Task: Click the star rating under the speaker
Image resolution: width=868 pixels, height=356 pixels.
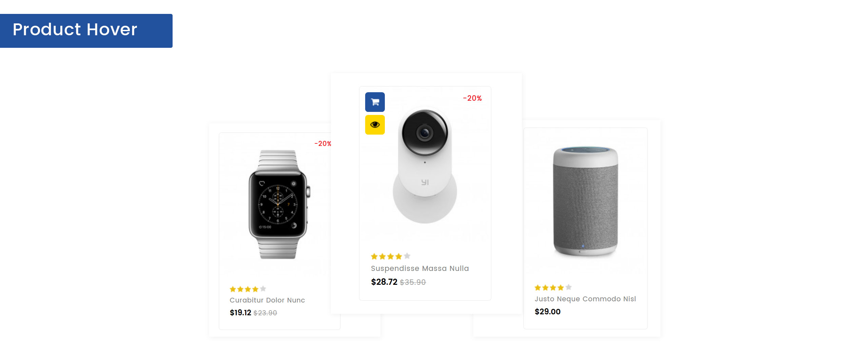Action: click(553, 288)
